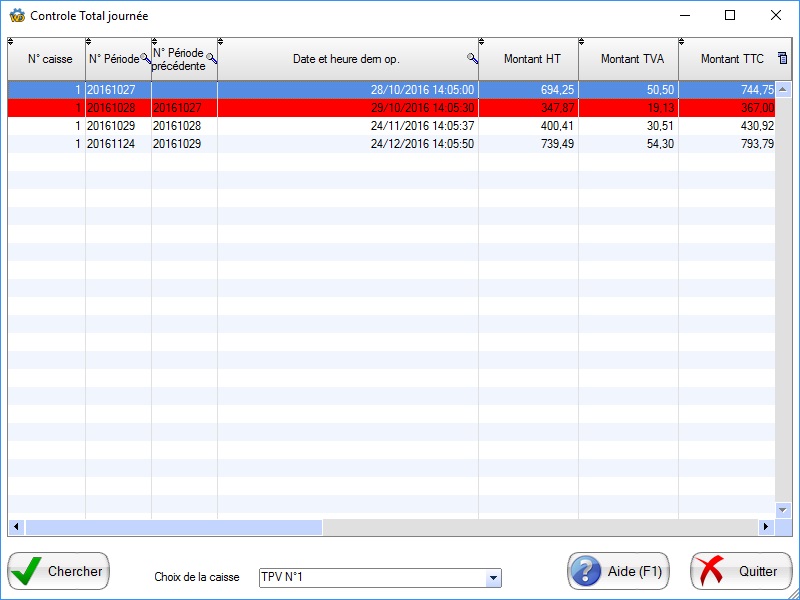Sort by the N° caisse column header
The width and height of the screenshot is (800, 600).
pyautogui.click(x=49, y=59)
